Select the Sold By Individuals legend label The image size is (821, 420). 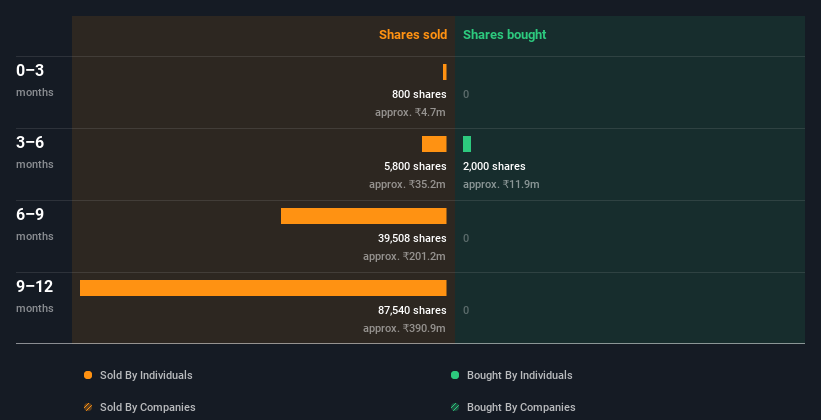point(146,375)
